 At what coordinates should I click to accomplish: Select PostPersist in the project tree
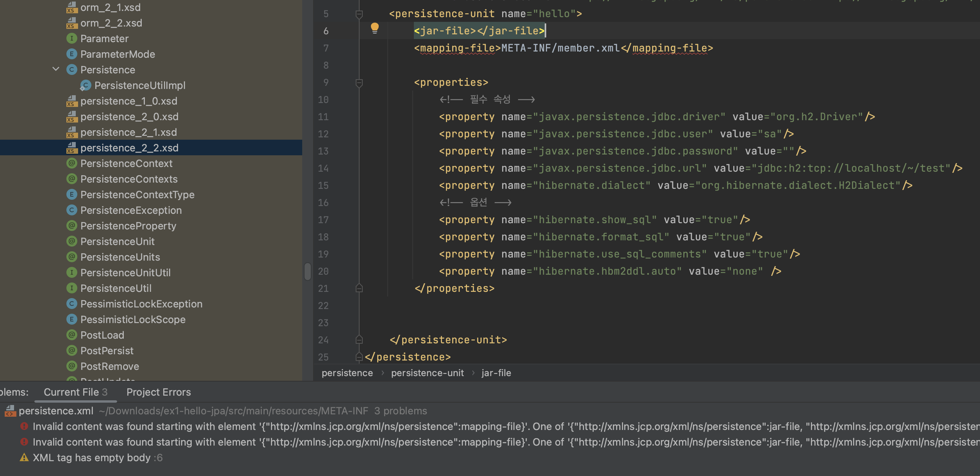pyautogui.click(x=107, y=351)
